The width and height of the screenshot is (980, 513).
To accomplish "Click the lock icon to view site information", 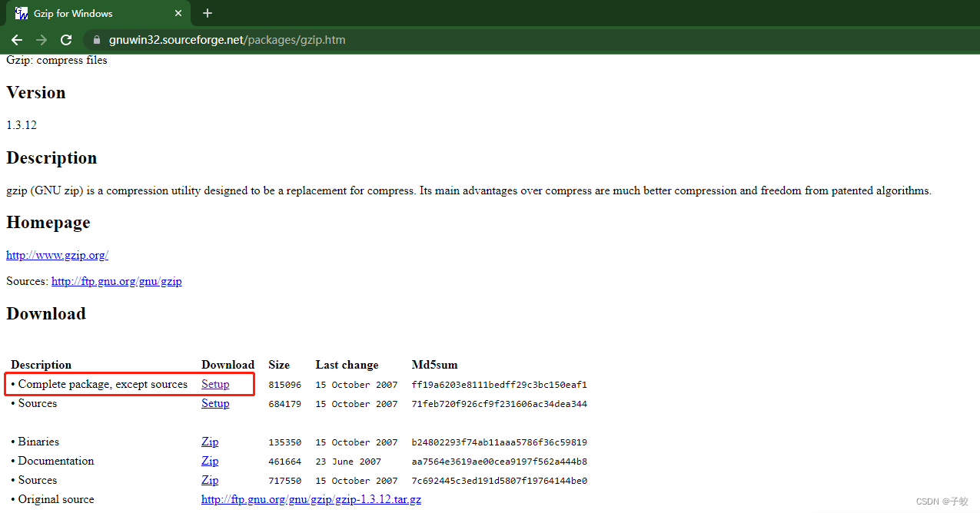I will click(x=96, y=39).
